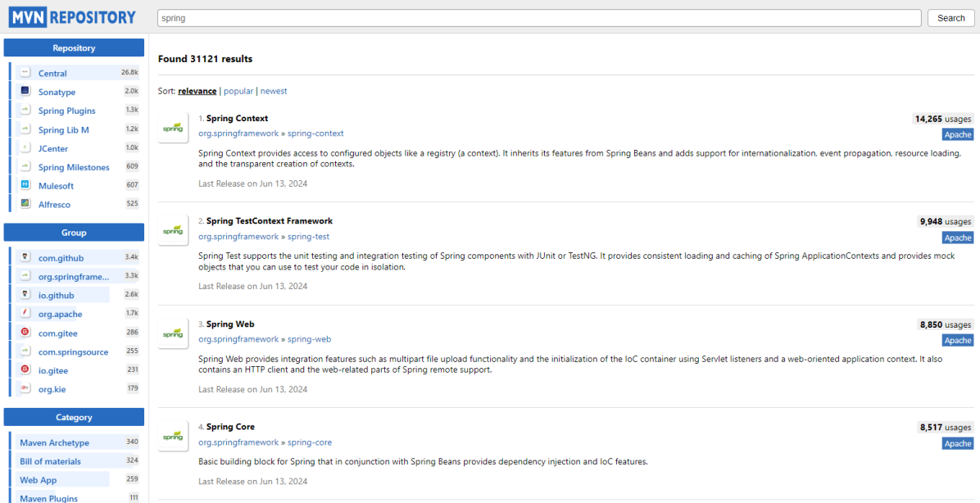
Task: Open Spring Context logo thumbnail
Action: [173, 128]
